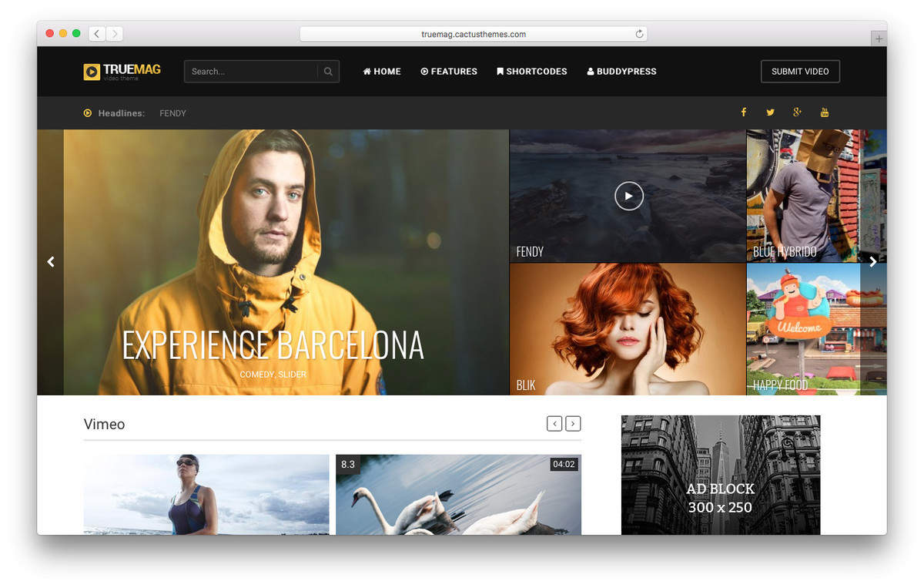924x588 pixels.
Task: Go to previous slide with left arrow
Action: (51, 262)
